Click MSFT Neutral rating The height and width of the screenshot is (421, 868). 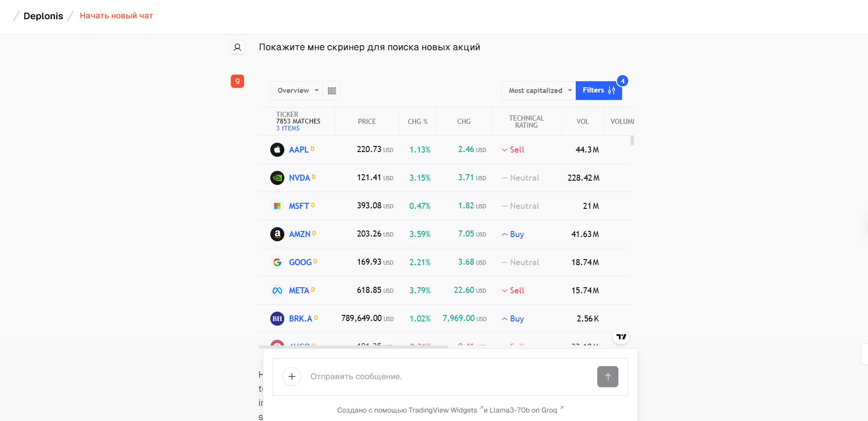tap(520, 206)
